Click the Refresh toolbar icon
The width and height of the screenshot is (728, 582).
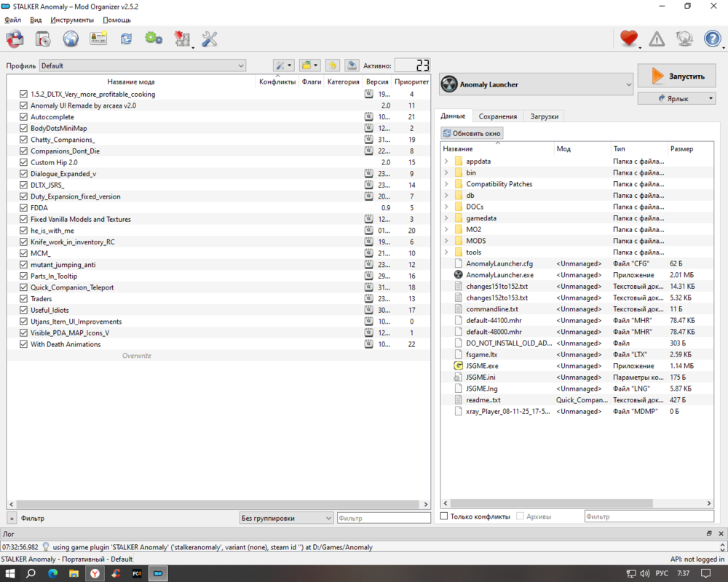pyautogui.click(x=126, y=39)
